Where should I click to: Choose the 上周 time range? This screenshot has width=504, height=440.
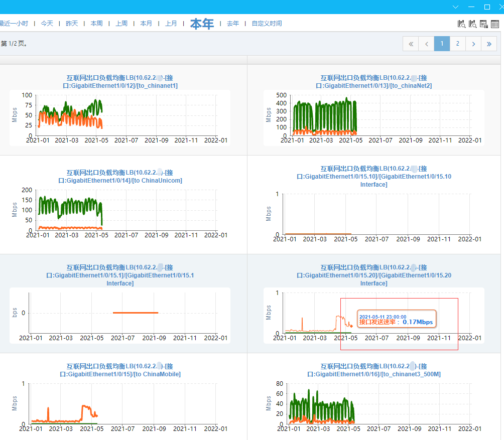(121, 24)
